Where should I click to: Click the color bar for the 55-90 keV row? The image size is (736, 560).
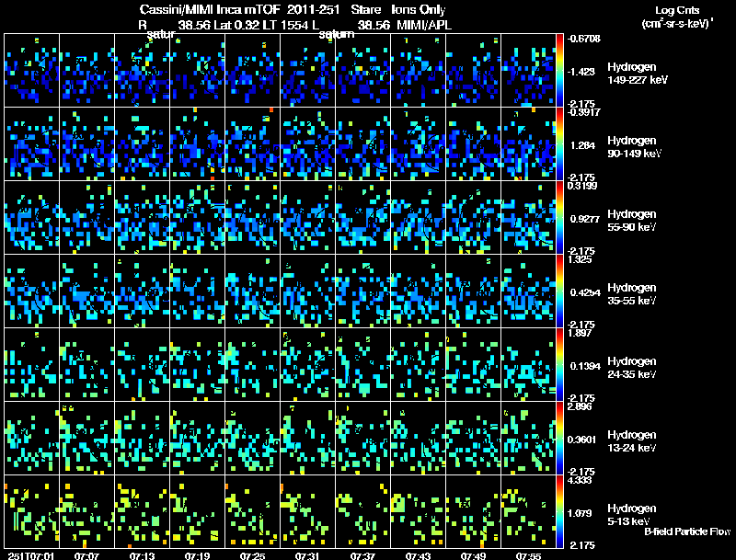pyautogui.click(x=559, y=217)
